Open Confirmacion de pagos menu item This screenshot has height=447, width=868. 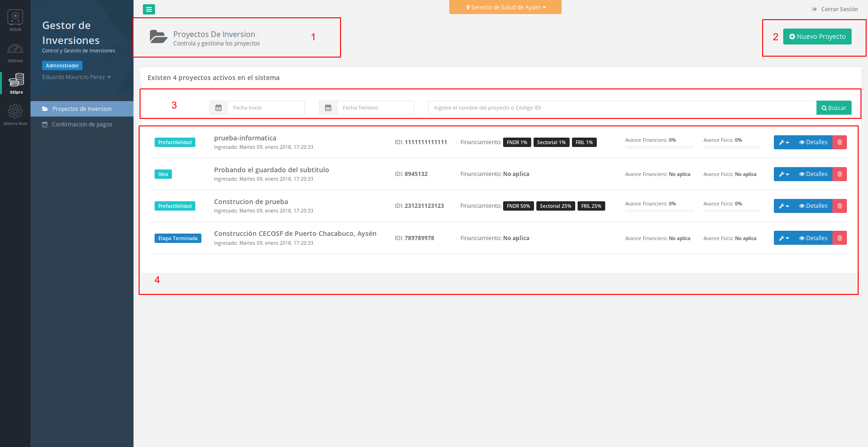point(82,125)
